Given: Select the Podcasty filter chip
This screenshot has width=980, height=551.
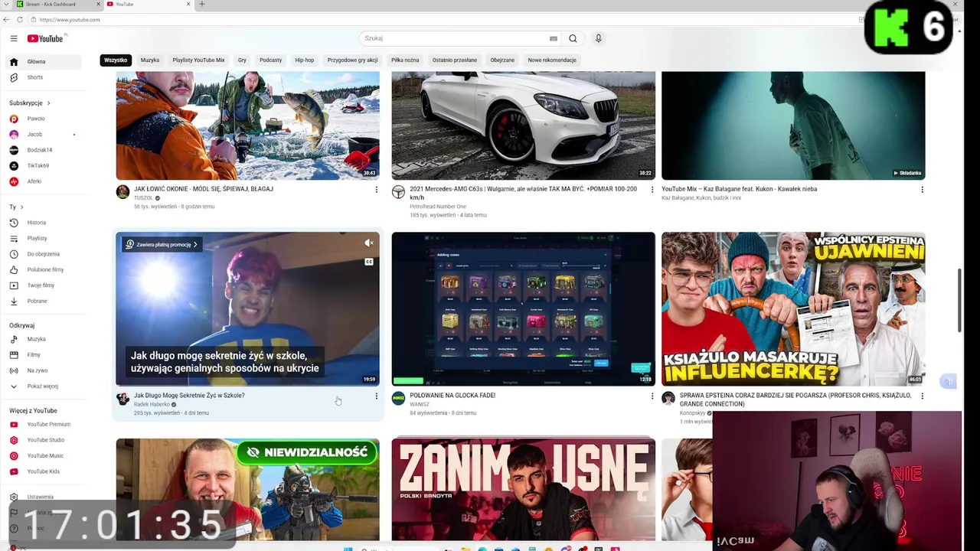Looking at the screenshot, I should click(270, 60).
